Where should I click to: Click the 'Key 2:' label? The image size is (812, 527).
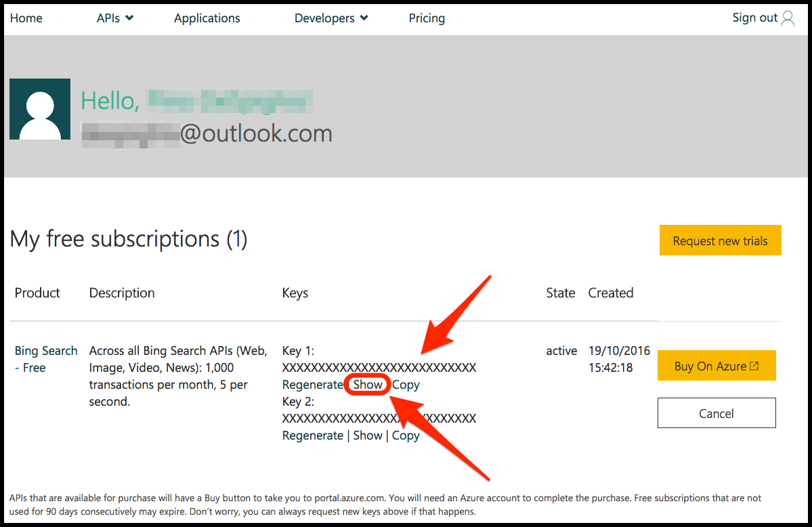click(x=298, y=402)
